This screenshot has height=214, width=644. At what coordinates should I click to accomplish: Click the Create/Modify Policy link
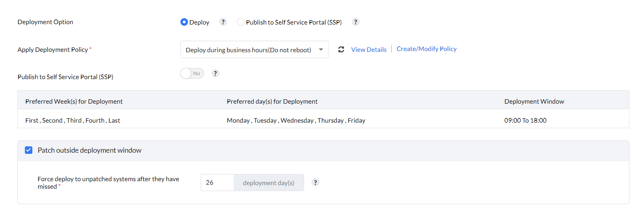coord(426,49)
